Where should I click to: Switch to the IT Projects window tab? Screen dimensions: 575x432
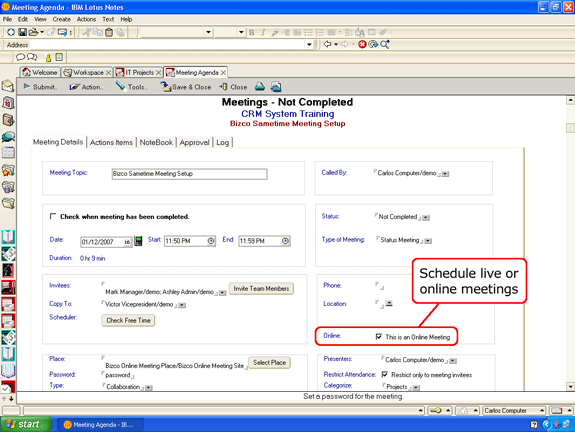click(139, 73)
